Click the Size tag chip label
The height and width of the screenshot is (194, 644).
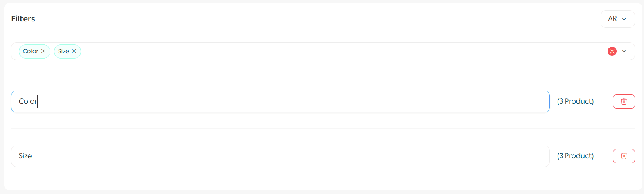63,51
